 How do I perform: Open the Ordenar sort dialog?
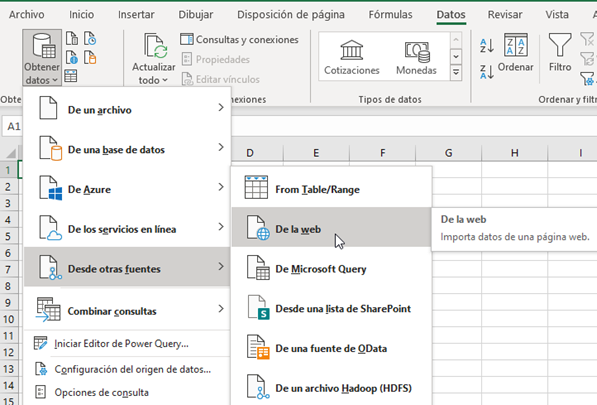[516, 53]
